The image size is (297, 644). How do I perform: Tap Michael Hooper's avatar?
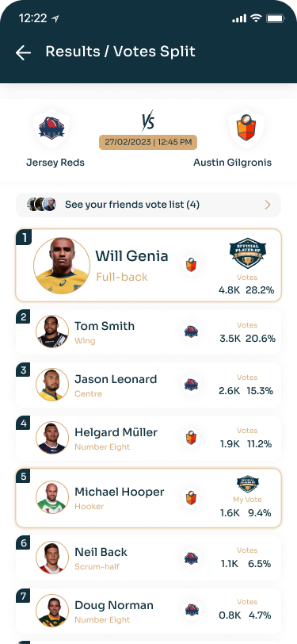point(52,497)
